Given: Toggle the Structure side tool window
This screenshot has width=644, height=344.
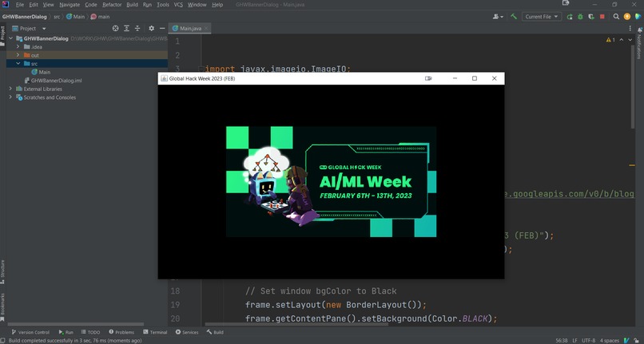Looking at the screenshot, I should 2,271.
